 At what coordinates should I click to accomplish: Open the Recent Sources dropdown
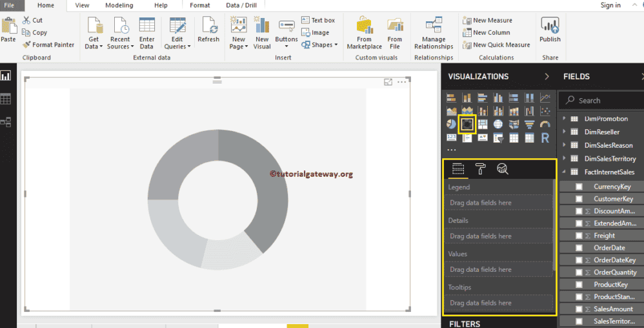pyautogui.click(x=120, y=34)
